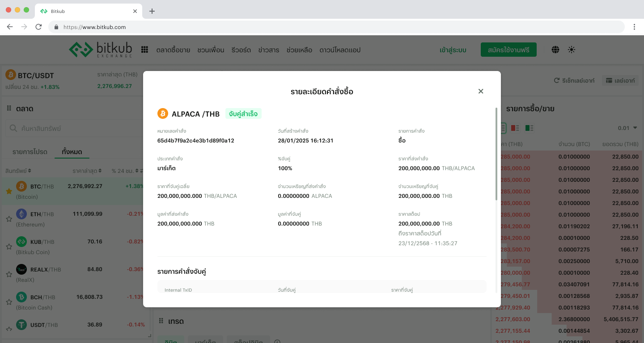This screenshot has width=644, height=343.
Task: Click รีเซ็ทเลย์เอาท์ reset layout button
Action: click(x=574, y=80)
